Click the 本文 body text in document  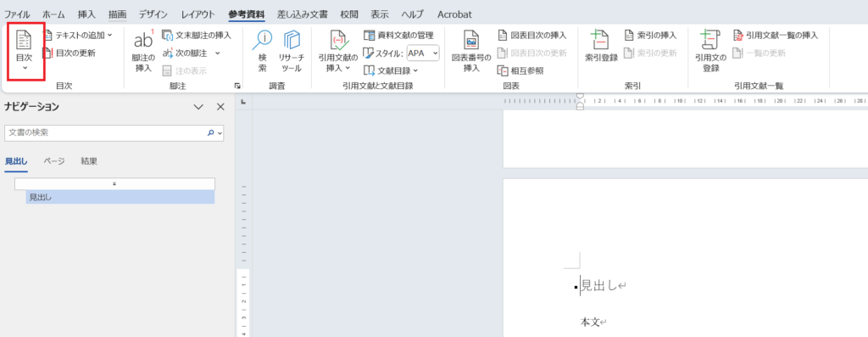(x=590, y=322)
